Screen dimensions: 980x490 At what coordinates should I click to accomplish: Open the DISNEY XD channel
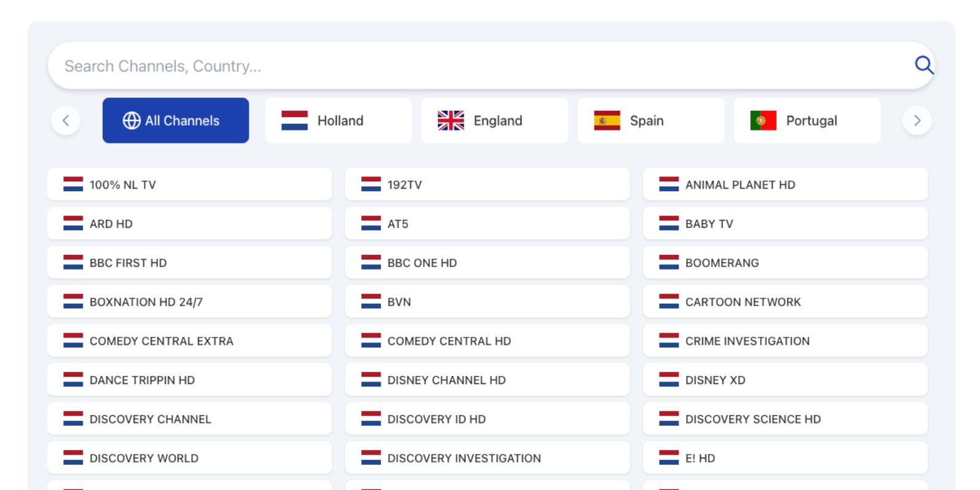785,380
